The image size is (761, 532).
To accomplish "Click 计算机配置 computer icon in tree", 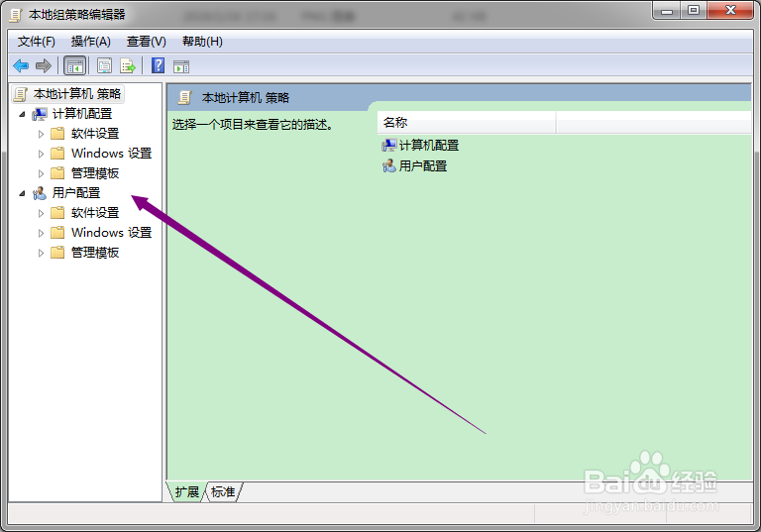I will (x=40, y=114).
